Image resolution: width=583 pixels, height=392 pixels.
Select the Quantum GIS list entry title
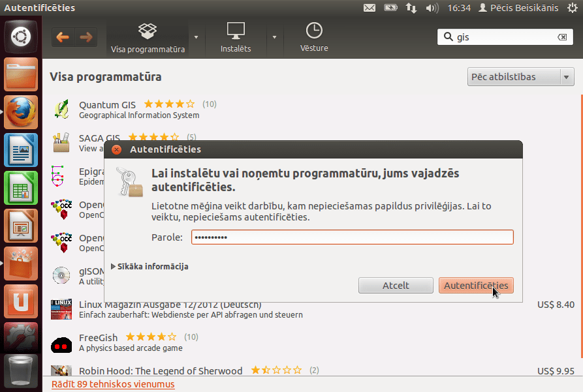coord(107,105)
